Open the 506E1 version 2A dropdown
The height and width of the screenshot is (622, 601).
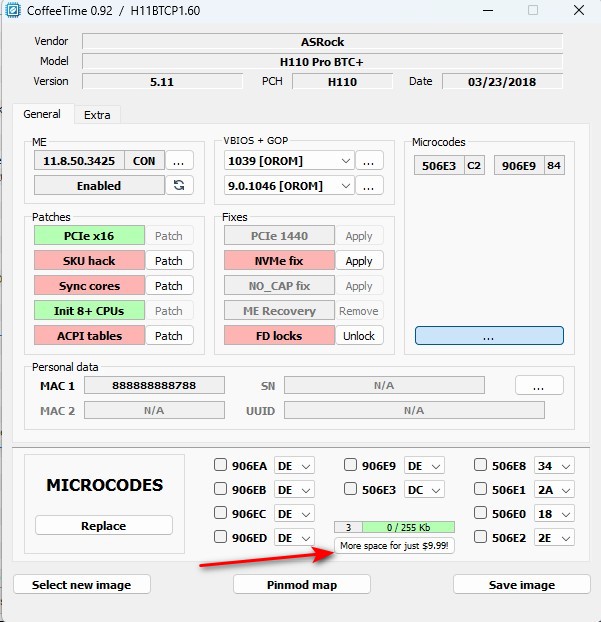(x=555, y=490)
